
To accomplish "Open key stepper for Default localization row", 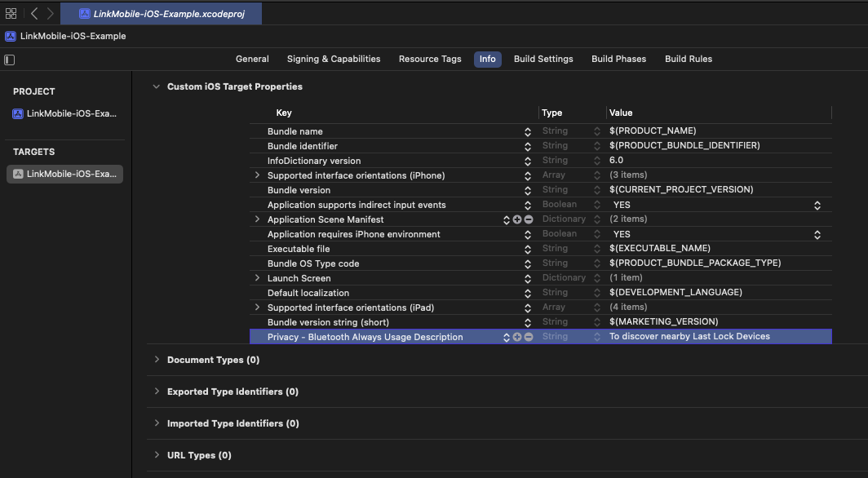I will 528,293.
